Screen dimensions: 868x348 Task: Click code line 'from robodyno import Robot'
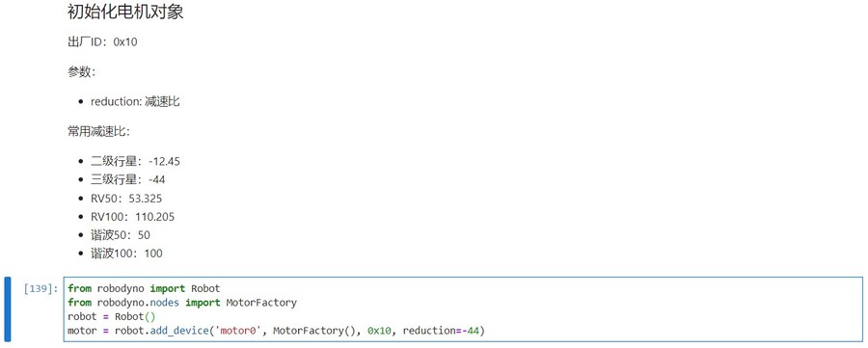click(144, 288)
